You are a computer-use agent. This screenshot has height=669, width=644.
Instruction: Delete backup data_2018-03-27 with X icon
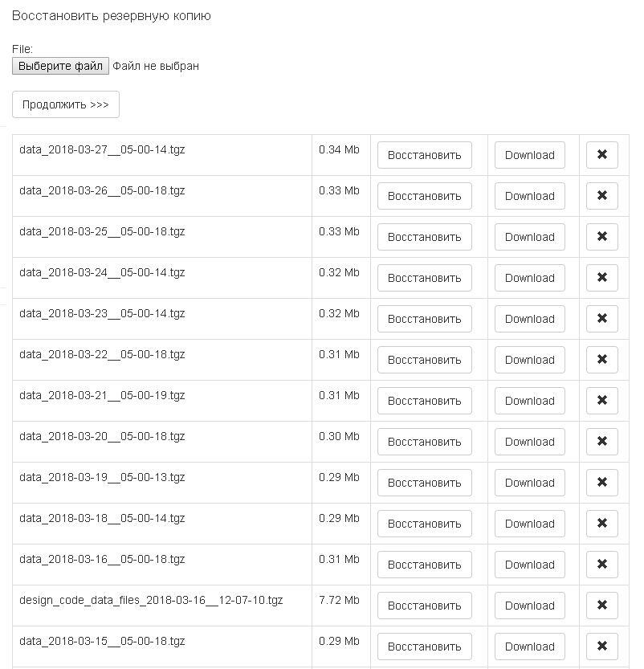601,155
